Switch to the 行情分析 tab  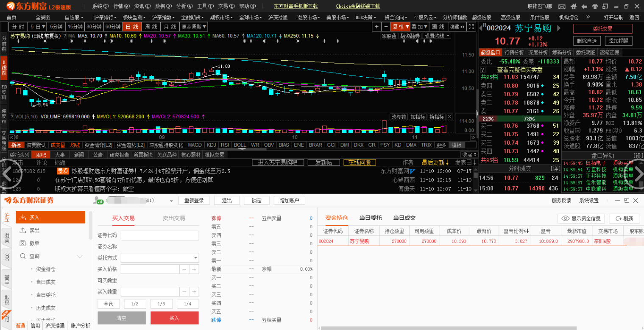(x=514, y=53)
